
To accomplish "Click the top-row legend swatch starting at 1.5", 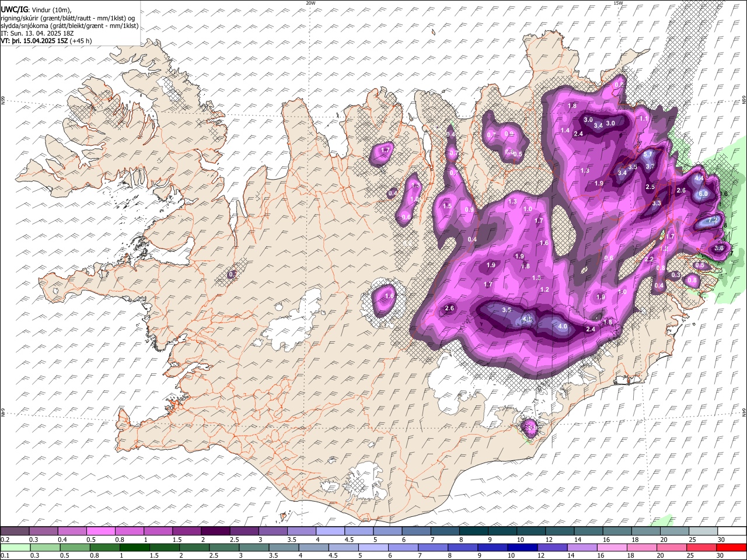I will coord(187,531).
